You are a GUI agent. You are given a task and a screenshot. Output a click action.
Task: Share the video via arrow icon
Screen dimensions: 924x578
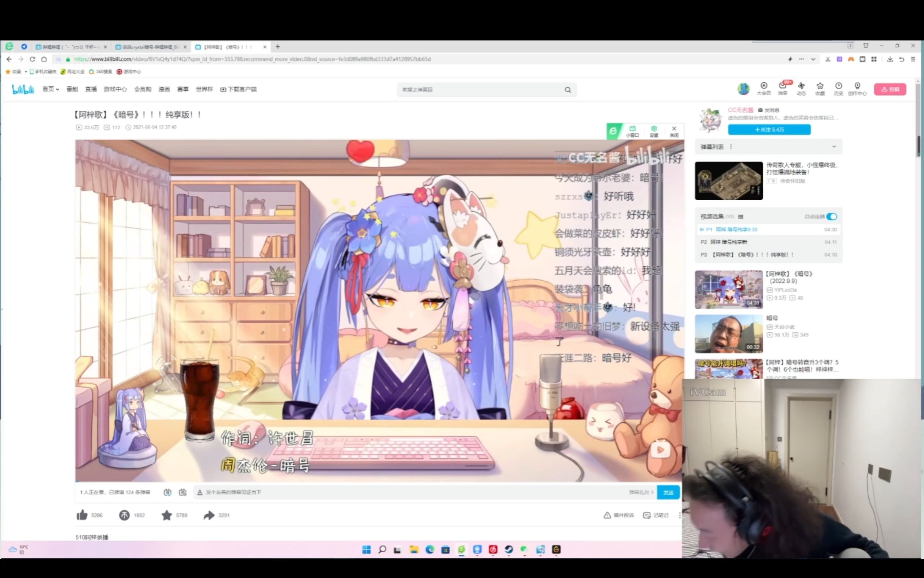209,515
